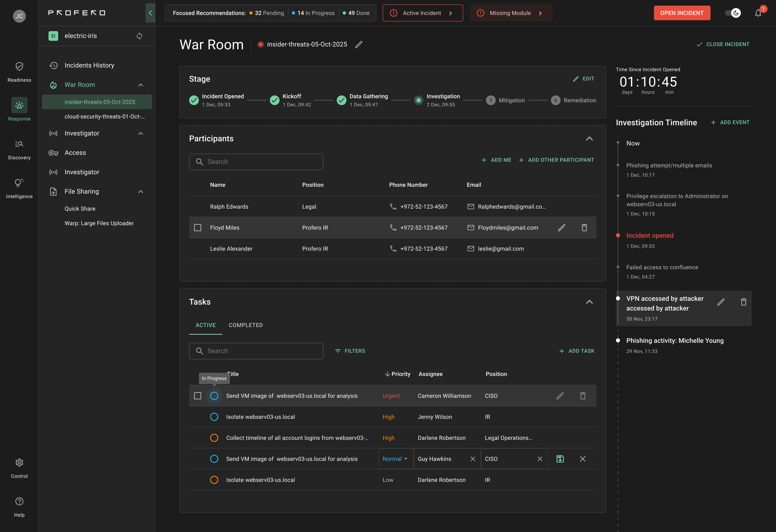Switch to the COMPLETED tasks tab

246,325
